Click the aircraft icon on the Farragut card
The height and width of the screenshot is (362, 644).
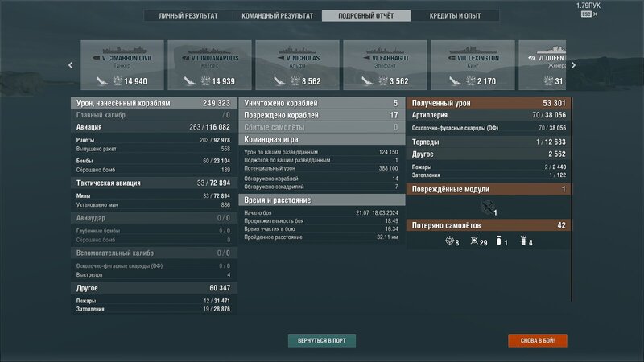pyautogui.click(x=367, y=81)
